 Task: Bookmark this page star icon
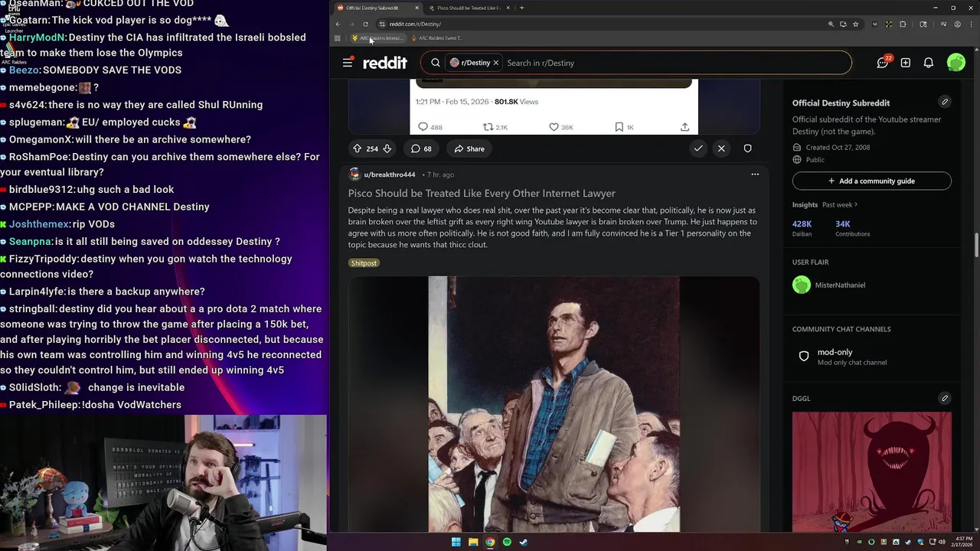click(855, 24)
